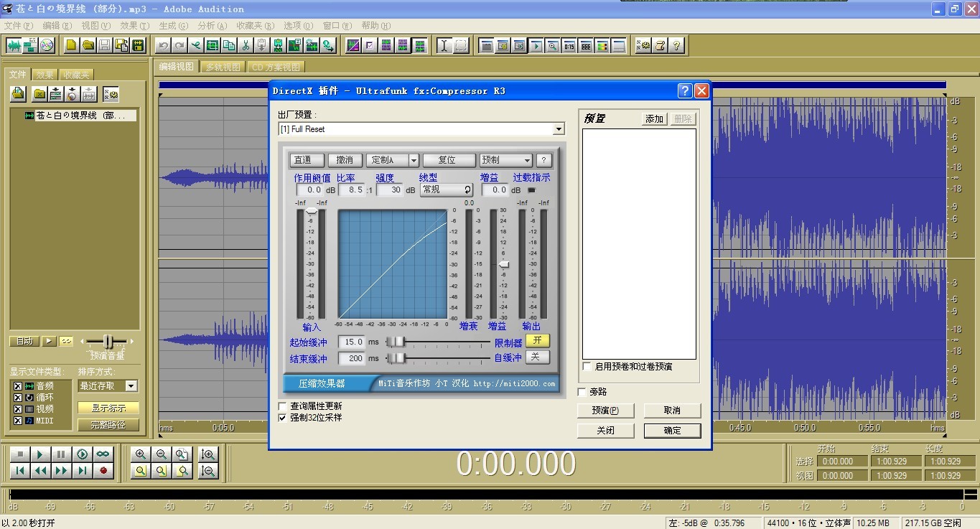Screen dimensions: 980x529
Task: Click the 预演音量 volume slider
Action: (x=108, y=342)
